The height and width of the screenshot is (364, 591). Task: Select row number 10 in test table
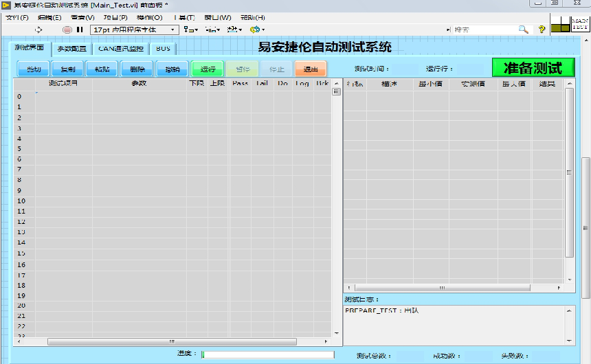coord(21,201)
